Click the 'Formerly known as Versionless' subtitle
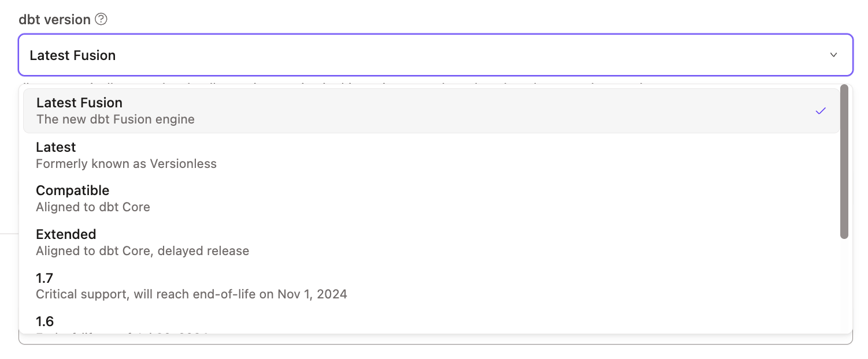The width and height of the screenshot is (868, 359). pyautogui.click(x=126, y=164)
